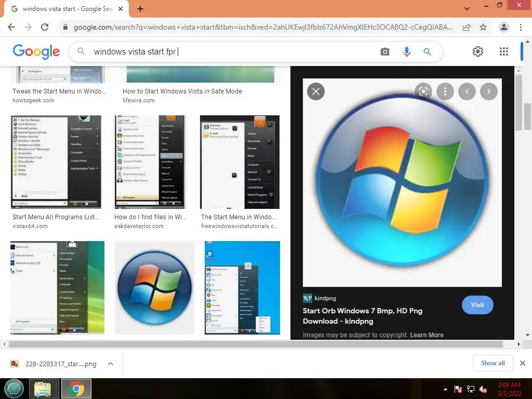Open Windows Explorer from taskbar

click(x=43, y=389)
